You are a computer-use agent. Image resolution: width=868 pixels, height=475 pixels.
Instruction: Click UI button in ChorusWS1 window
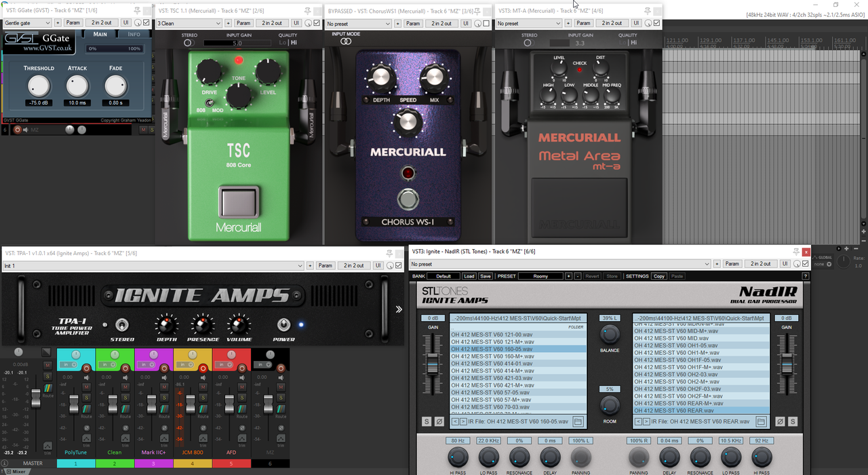coord(466,23)
